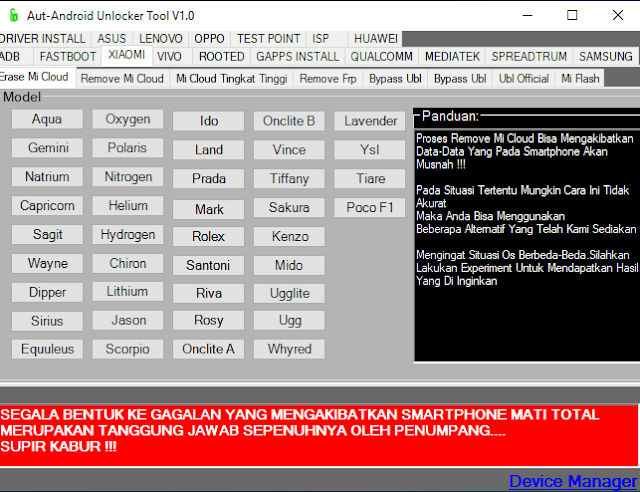The image size is (640, 492).
Task: Select the Sagit model
Action: pyautogui.click(x=47, y=234)
